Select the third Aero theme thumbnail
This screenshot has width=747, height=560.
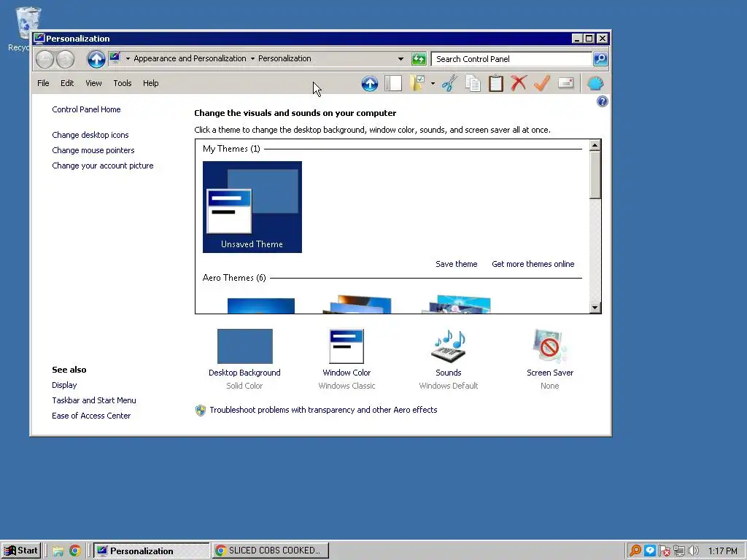[456, 304]
